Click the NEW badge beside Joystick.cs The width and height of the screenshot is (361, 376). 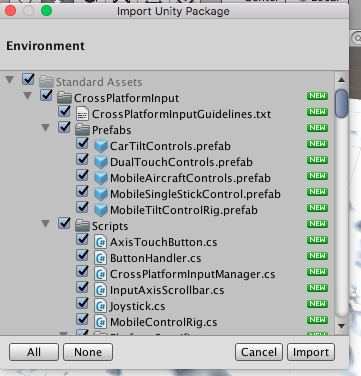[317, 304]
